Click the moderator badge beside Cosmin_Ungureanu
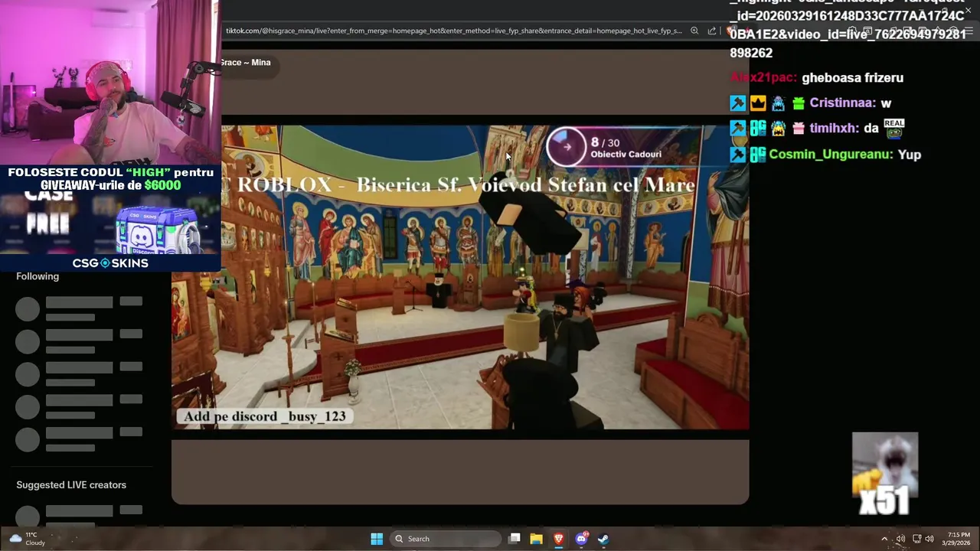 tap(738, 155)
